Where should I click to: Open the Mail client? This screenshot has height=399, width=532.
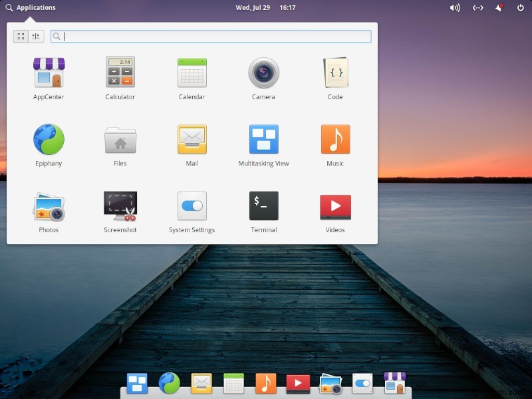(x=192, y=141)
